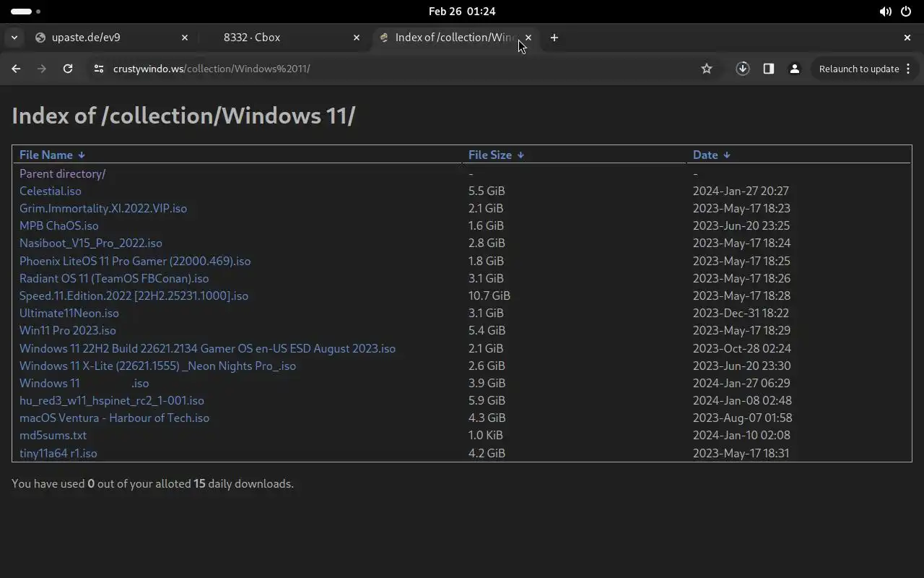Bookmark this page with the star
The height and width of the screenshot is (578, 924).
[707, 69]
